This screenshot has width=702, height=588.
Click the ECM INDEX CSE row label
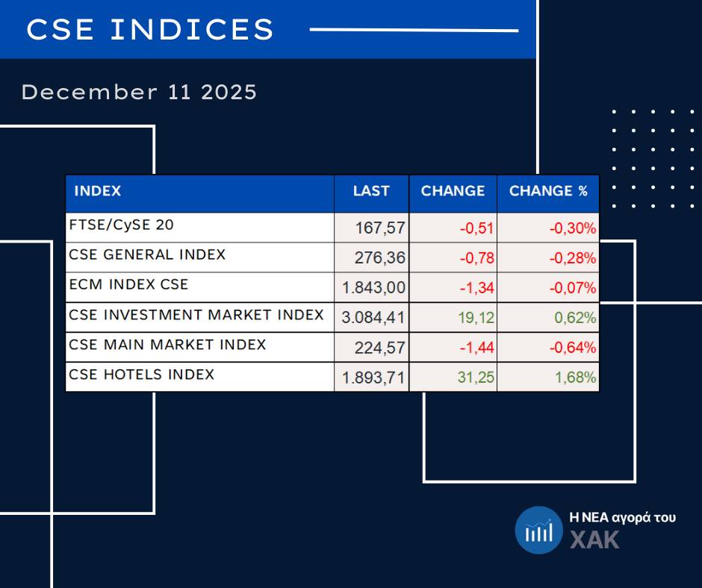pyautogui.click(x=128, y=284)
